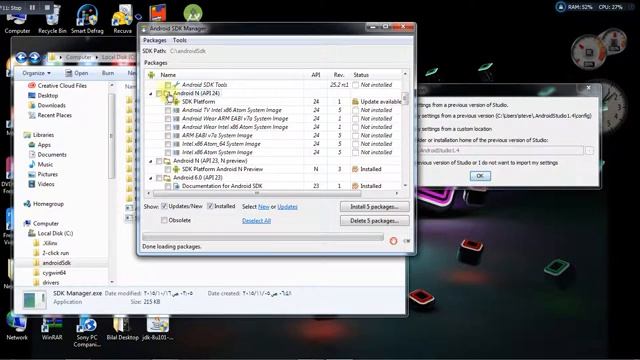Check Android TV Intel x86 Atom System Image
The width and height of the screenshot is (640, 360).
tap(168, 110)
